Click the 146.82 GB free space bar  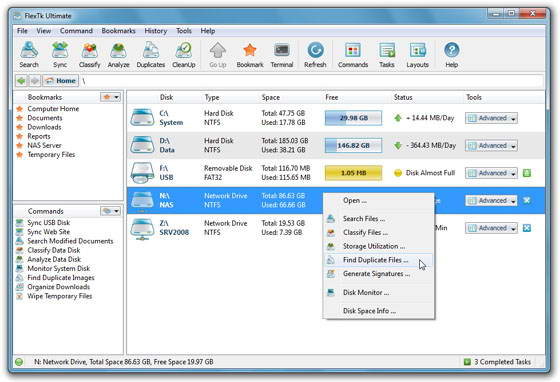[353, 146]
